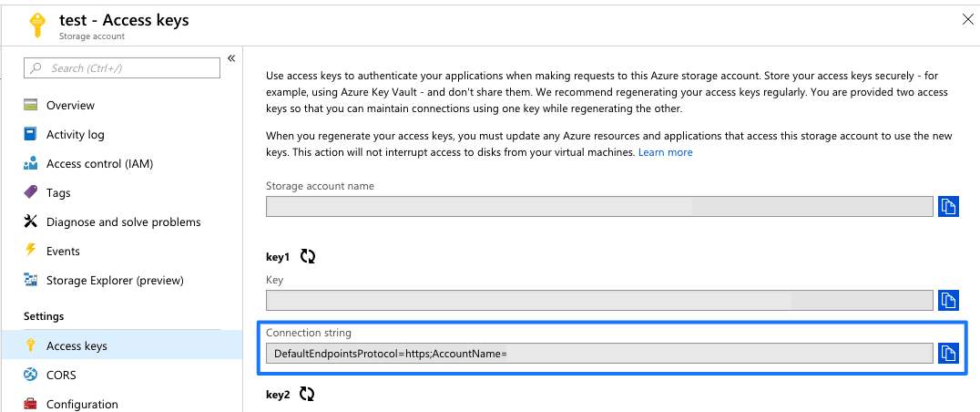Image resolution: width=980 pixels, height=412 pixels.
Task: Select Access keys in Settings
Action: point(77,346)
